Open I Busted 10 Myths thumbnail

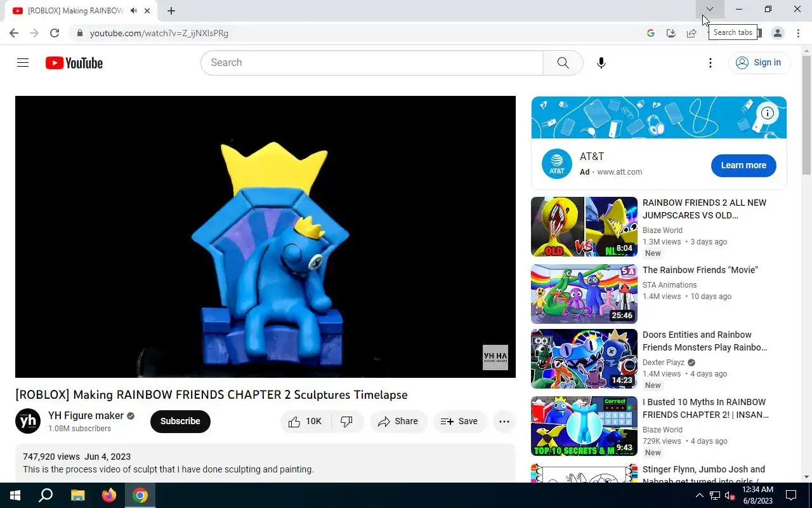(584, 426)
